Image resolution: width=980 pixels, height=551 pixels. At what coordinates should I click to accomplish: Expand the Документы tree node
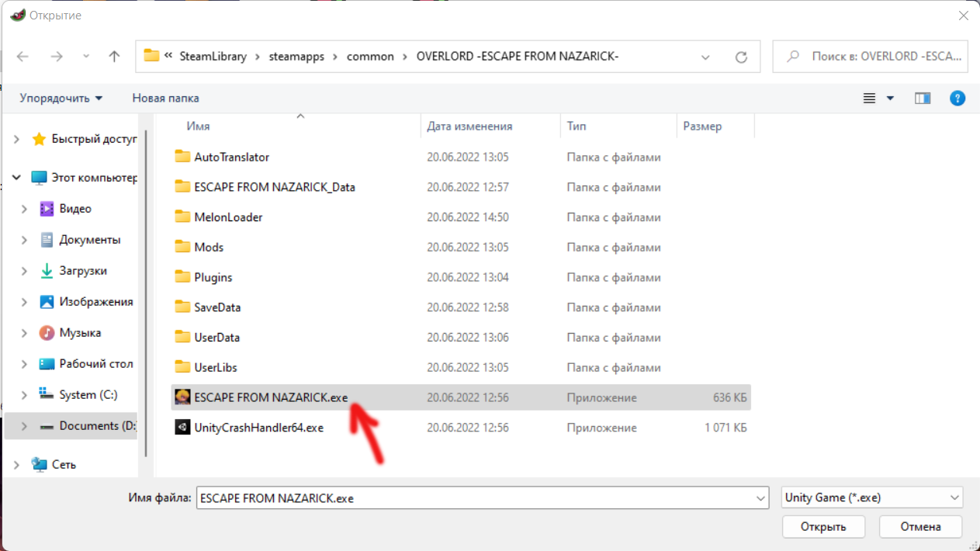tap(25, 240)
